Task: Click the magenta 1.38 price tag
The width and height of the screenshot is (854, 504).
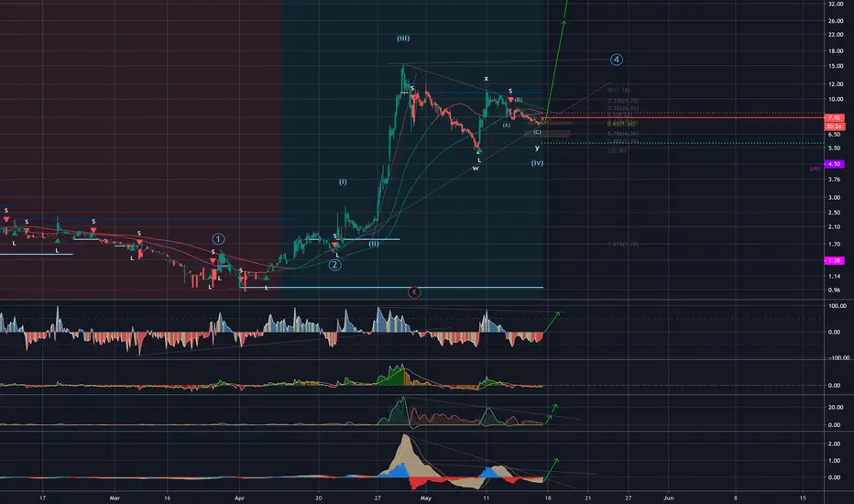Action: click(834, 260)
